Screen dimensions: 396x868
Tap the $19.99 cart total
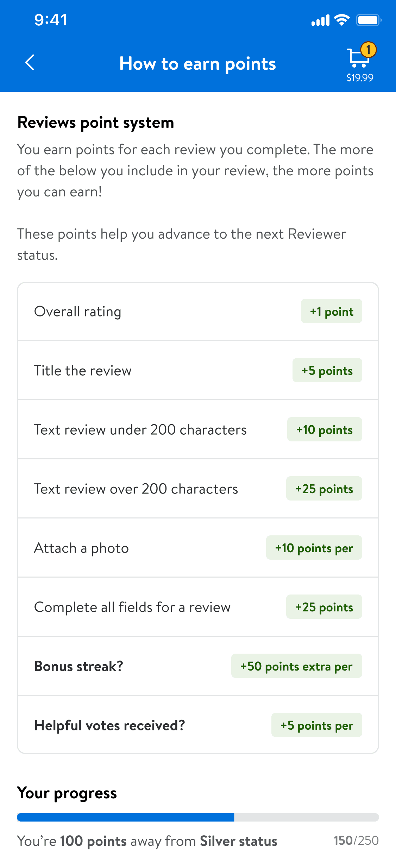point(360,77)
